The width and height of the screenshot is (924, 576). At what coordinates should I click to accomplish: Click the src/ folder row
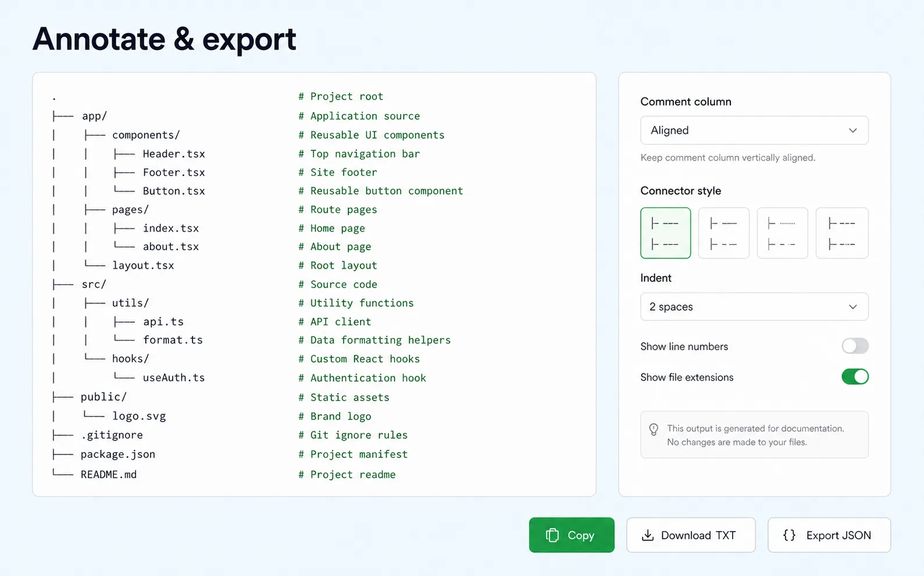coord(94,284)
